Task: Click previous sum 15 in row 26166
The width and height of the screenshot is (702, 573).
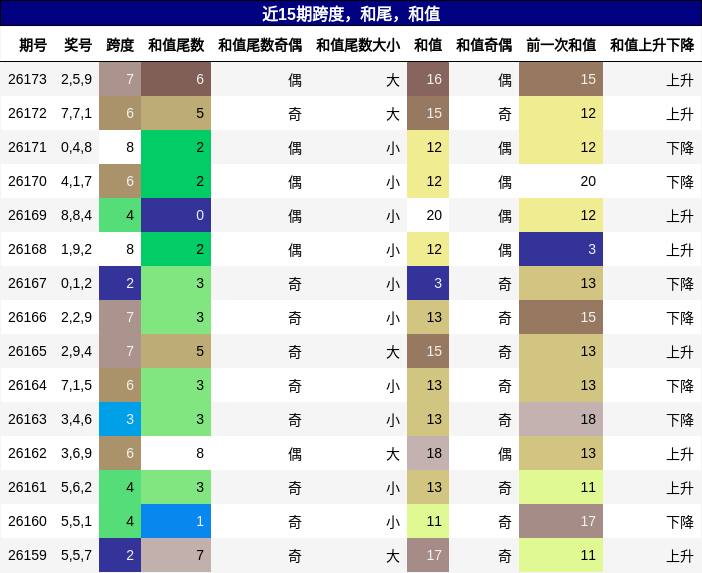Action: click(x=561, y=317)
